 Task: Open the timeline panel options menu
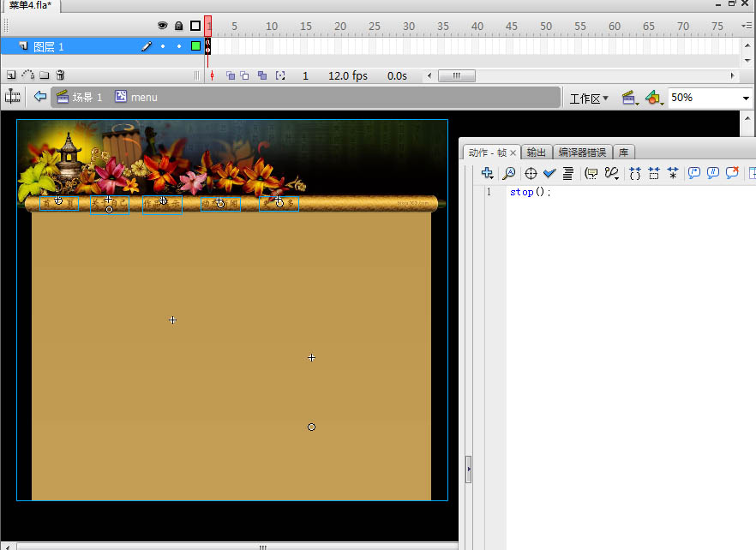(x=747, y=26)
